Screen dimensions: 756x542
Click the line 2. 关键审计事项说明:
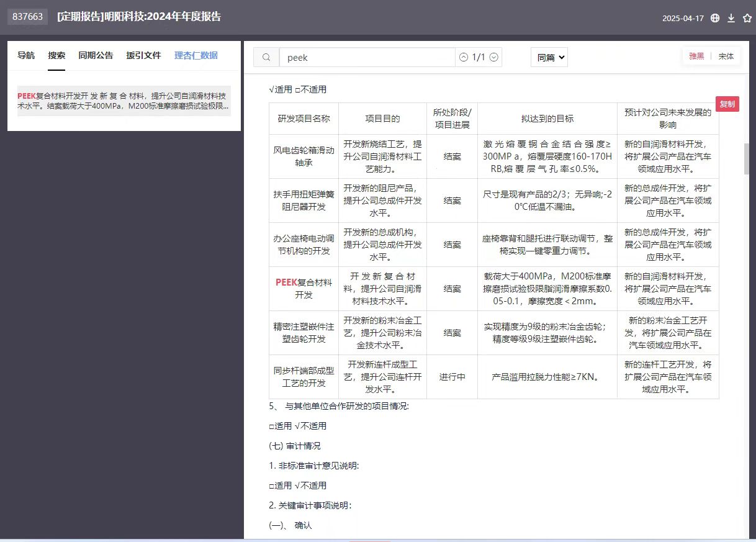[x=310, y=505]
